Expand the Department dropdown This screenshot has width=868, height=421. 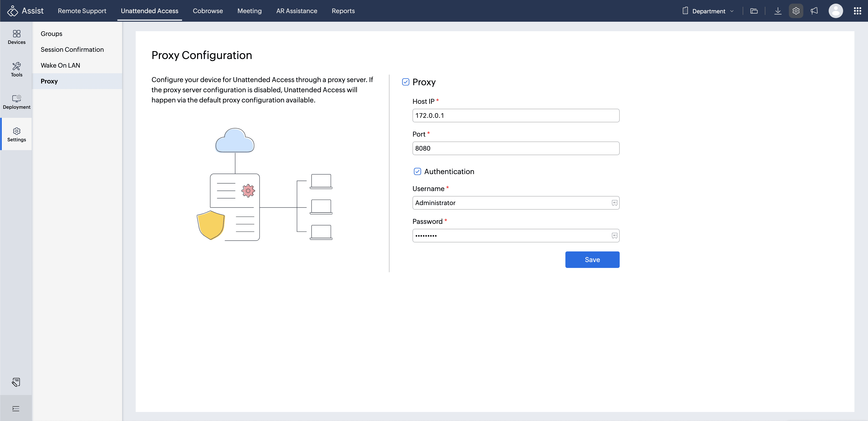pos(708,11)
